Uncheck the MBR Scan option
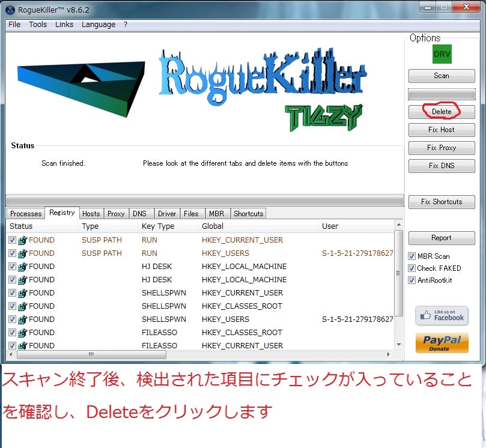Image resolution: width=486 pixels, height=448 pixels. pos(412,256)
